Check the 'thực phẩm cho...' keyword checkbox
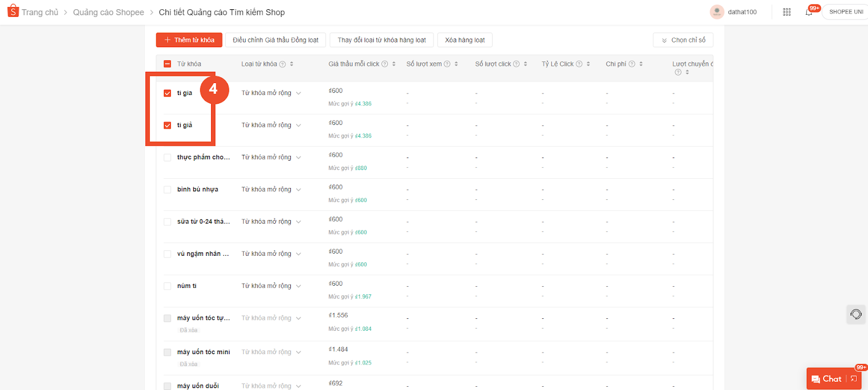Image resolution: width=868 pixels, height=390 pixels. tap(167, 158)
